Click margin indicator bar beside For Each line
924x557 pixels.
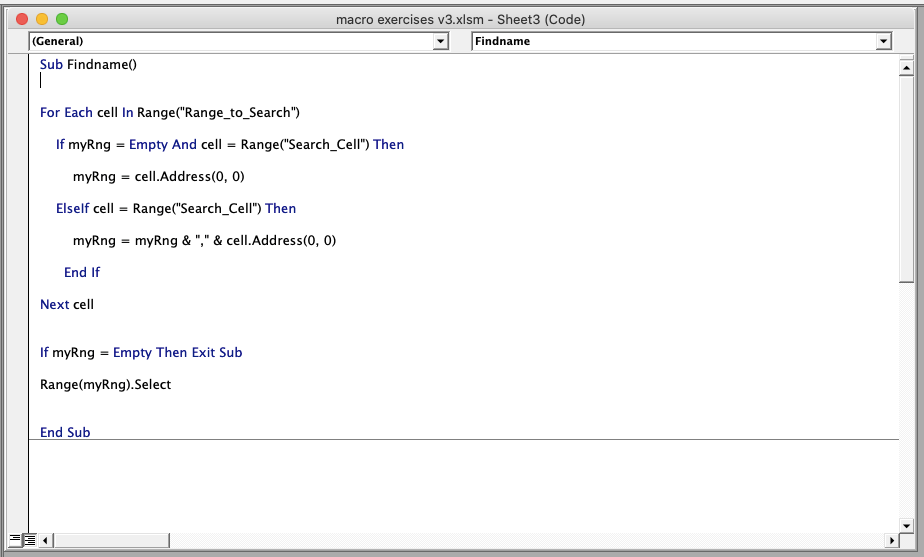coord(18,113)
